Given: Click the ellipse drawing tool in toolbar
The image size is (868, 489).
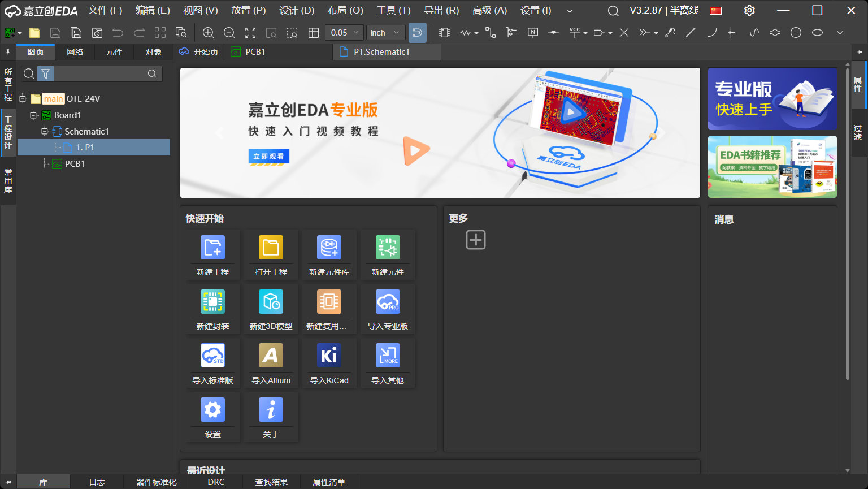Looking at the screenshot, I should pyautogui.click(x=817, y=33).
